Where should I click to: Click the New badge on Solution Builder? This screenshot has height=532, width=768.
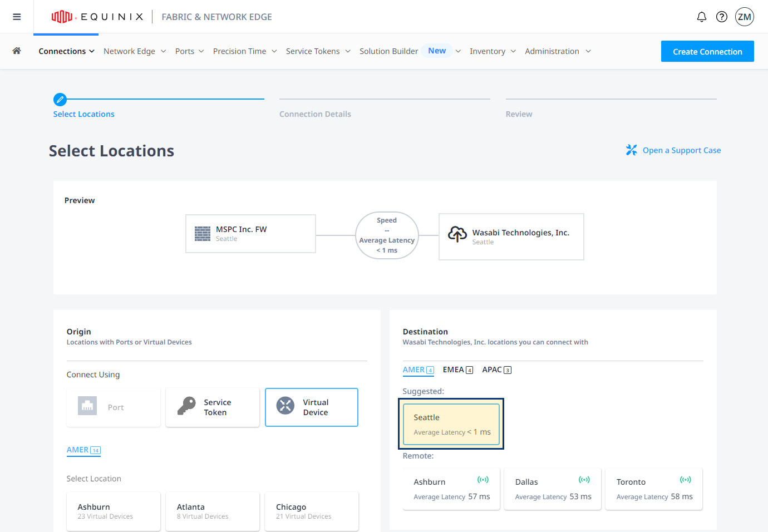pos(437,51)
